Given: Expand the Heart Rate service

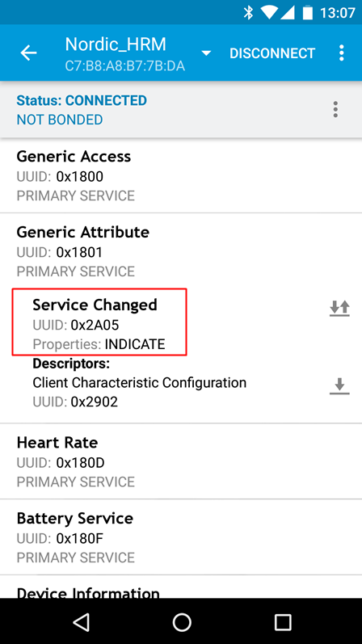Looking at the screenshot, I should [181, 461].
